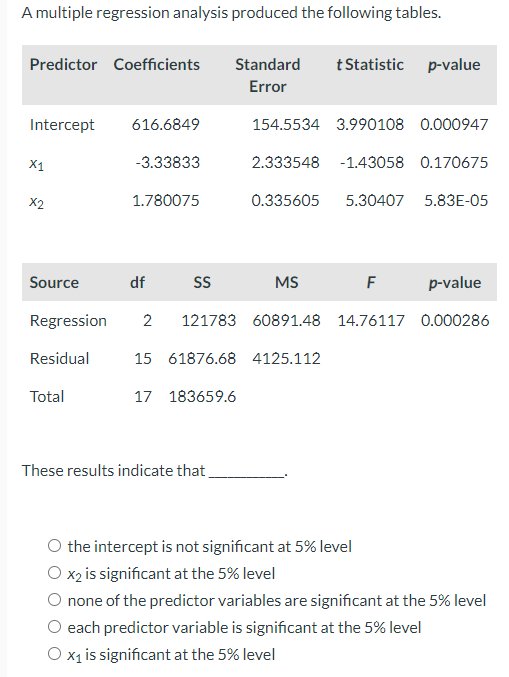Click the Residual df value 15
509x677 pixels.
tap(143, 358)
